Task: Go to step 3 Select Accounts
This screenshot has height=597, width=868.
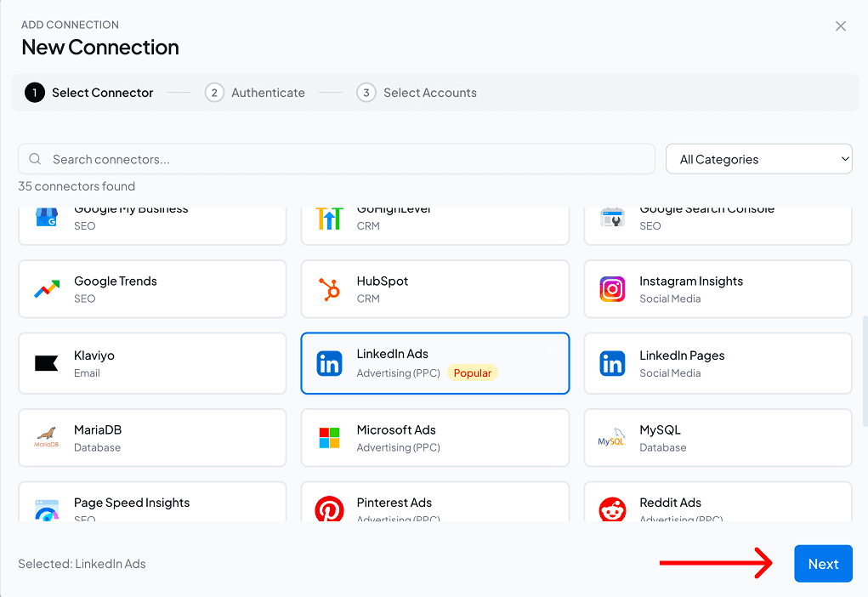Action: tap(417, 93)
